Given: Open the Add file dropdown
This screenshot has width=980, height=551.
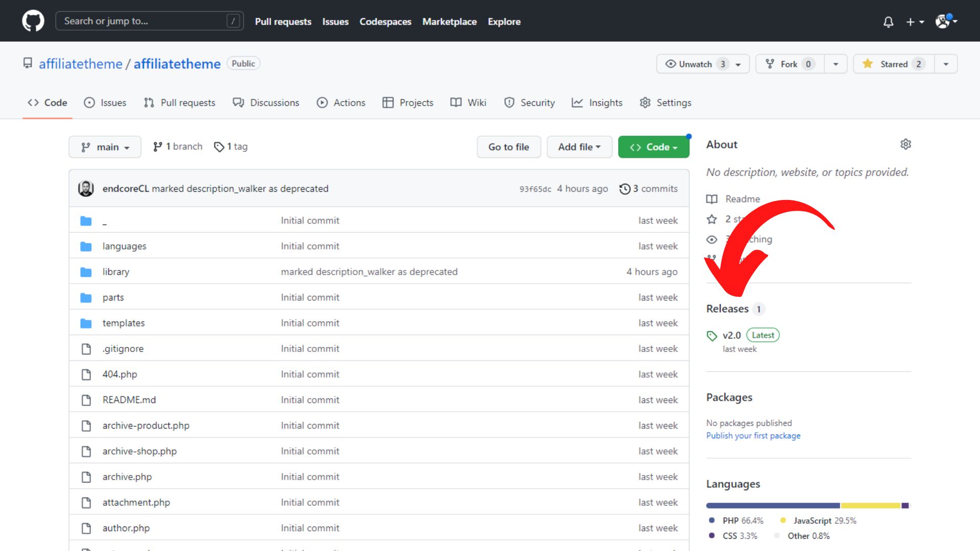Looking at the screenshot, I should coord(579,147).
